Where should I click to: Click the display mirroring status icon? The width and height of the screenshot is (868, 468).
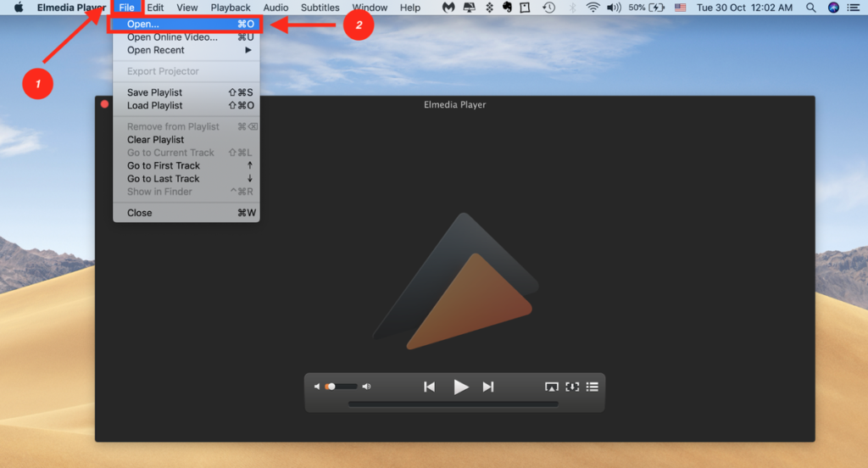(469, 7)
